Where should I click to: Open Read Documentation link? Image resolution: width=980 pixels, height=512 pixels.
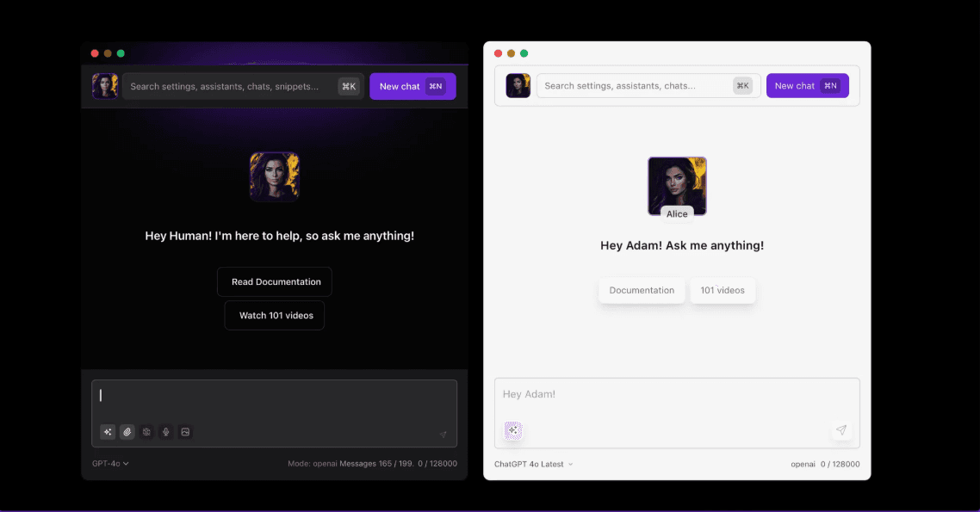click(x=275, y=282)
